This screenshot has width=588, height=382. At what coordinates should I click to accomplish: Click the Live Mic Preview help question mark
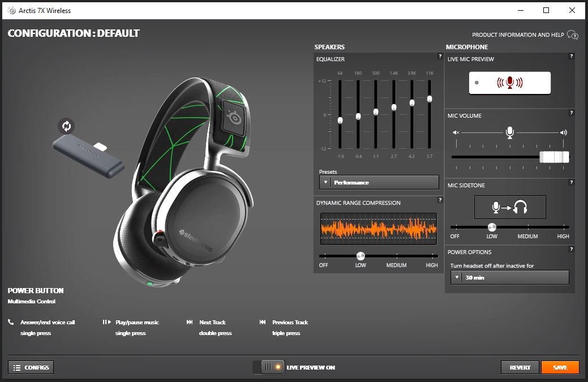pos(571,56)
